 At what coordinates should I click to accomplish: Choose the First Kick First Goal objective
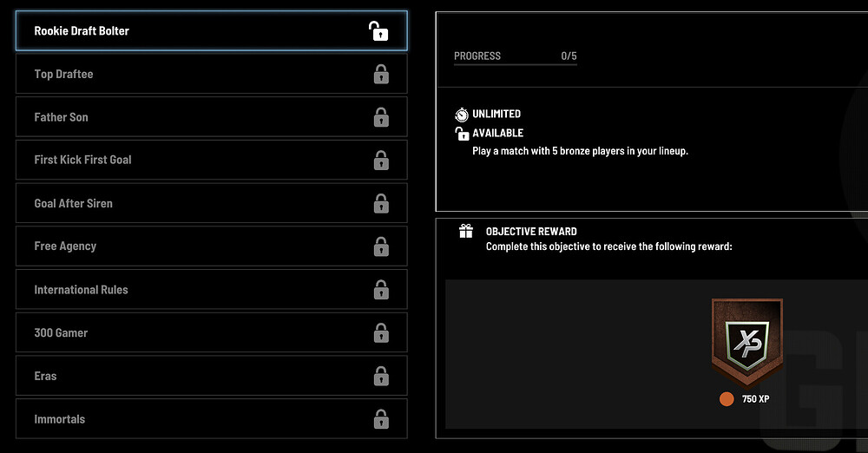tap(211, 160)
